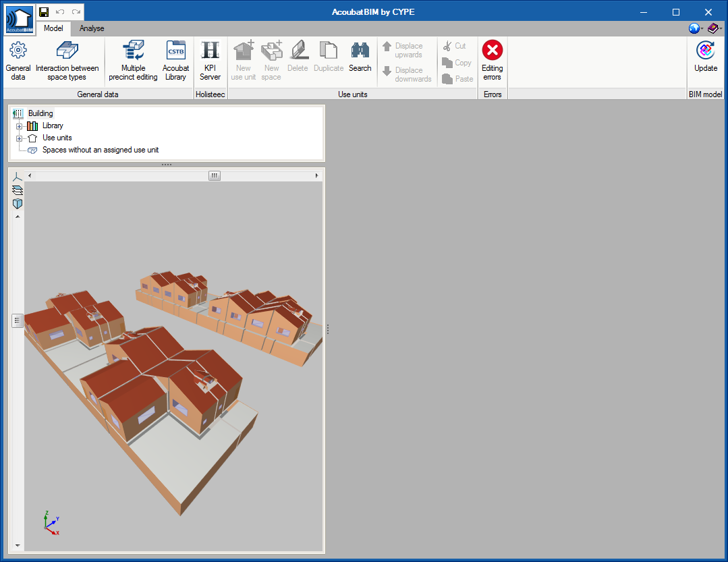Viewport: 728px width, 562px height.
Task: Expand the Use units tree node
Action: (x=19, y=138)
